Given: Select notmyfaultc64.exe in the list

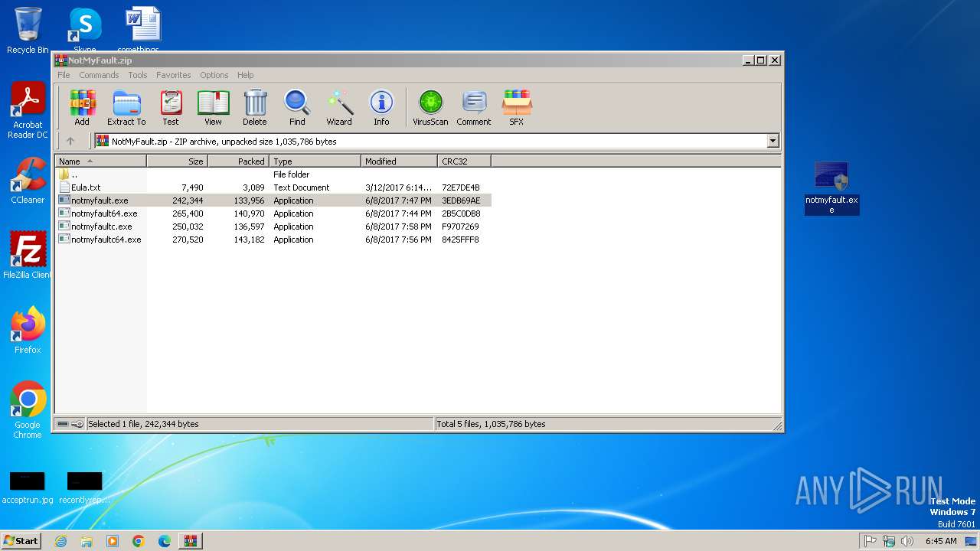Looking at the screenshot, I should (x=273, y=240).
